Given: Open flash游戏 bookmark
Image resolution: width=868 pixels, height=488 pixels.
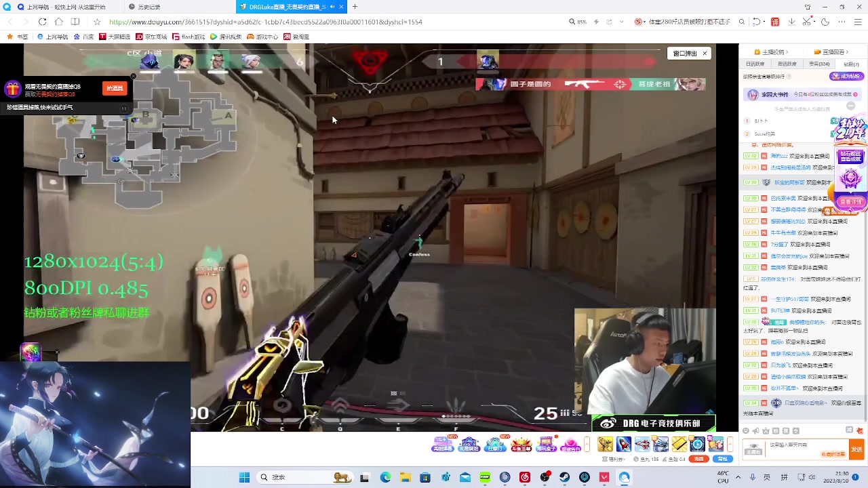Looking at the screenshot, I should point(189,37).
